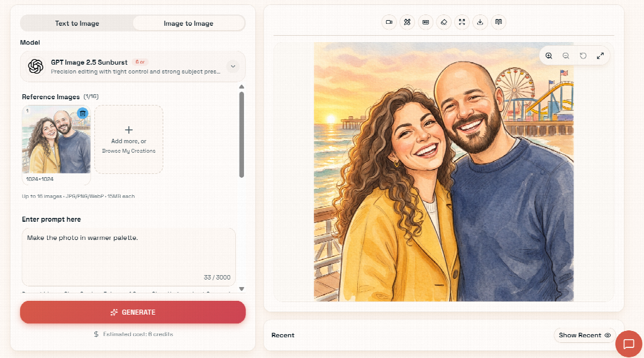Open the GPT Image 2.5 Sunburst dropdown
Screen dimensions: 644x358
tap(133, 67)
